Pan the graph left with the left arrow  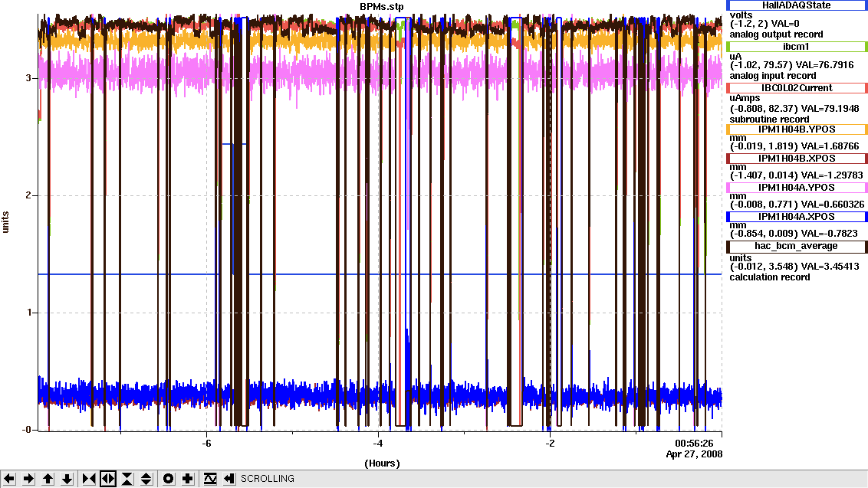[9, 479]
